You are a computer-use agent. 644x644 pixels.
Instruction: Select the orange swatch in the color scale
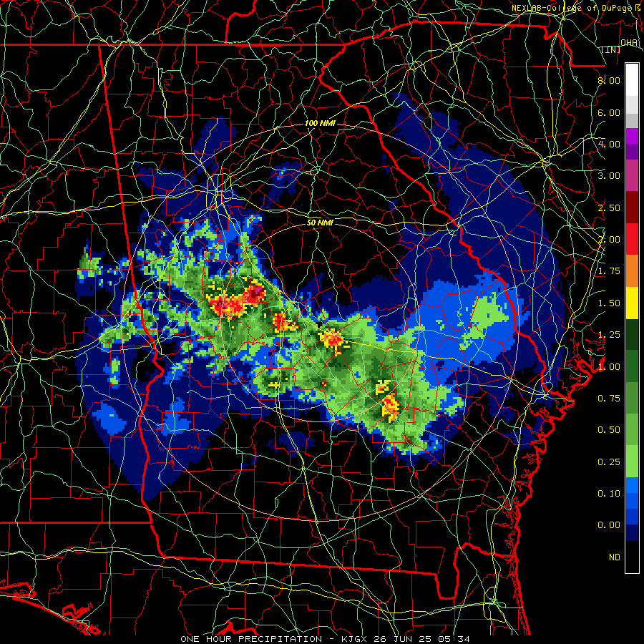point(632,271)
